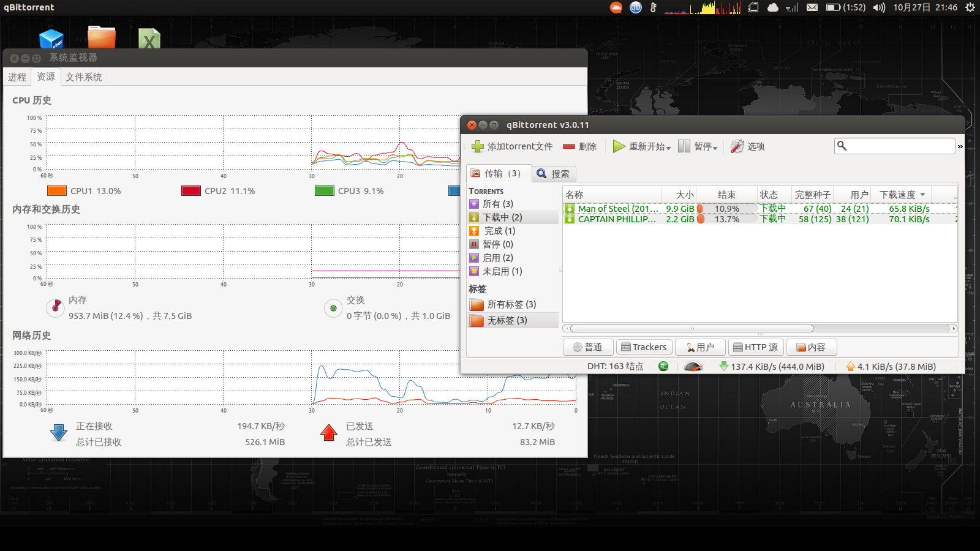This screenshot has width=980, height=551.
Task: Open the mail envelope indicator
Action: pos(812,7)
